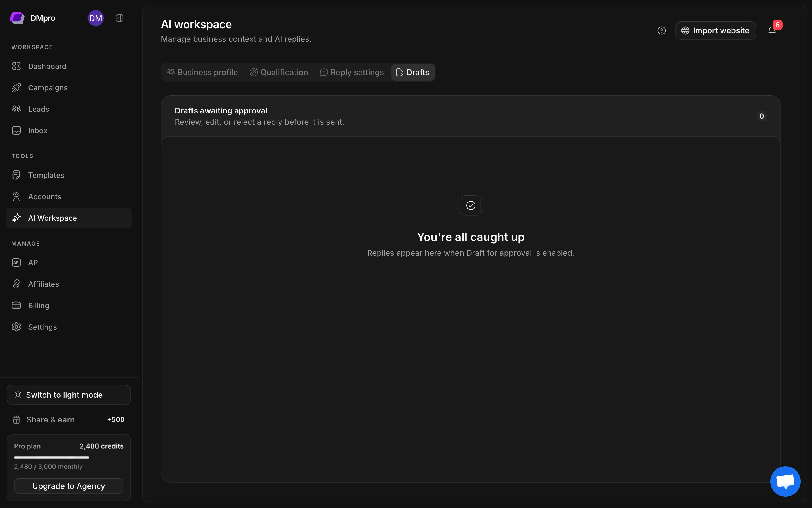Click the caught-up checkmark illustration
Viewport: 812px width, 508px height.
(470, 205)
